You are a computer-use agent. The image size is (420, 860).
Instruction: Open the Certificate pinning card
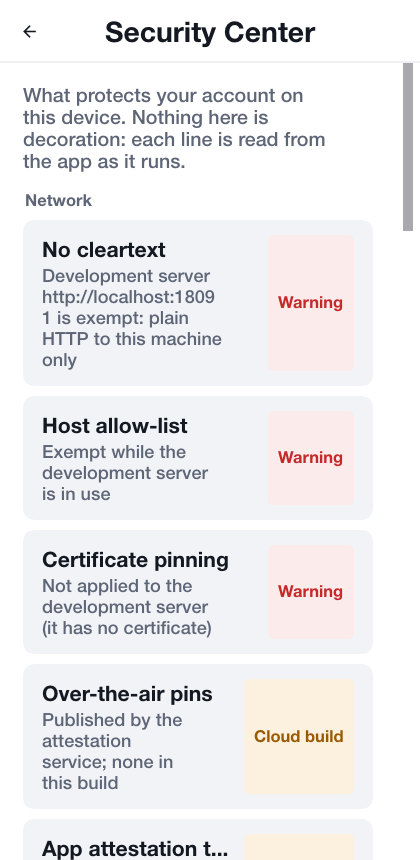(x=198, y=592)
